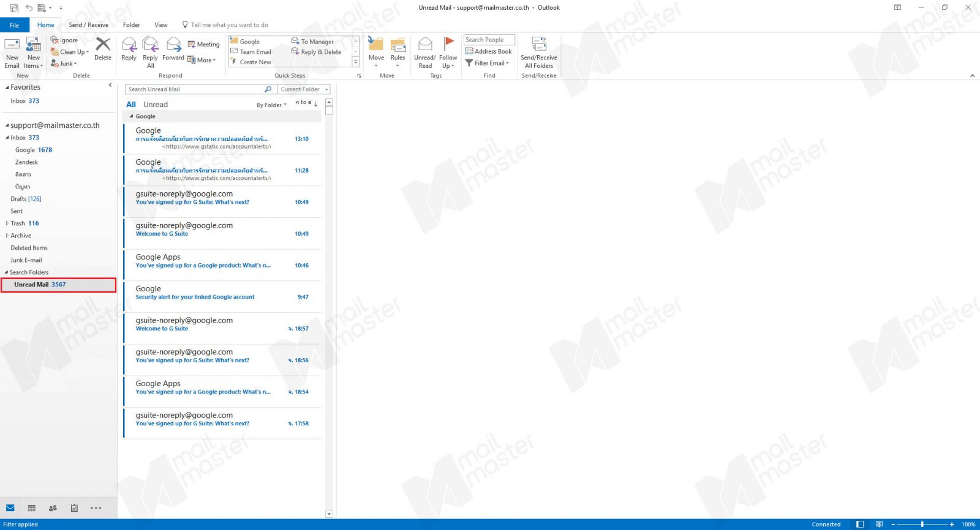
Task: Switch to the Home tab
Action: pyautogui.click(x=45, y=25)
